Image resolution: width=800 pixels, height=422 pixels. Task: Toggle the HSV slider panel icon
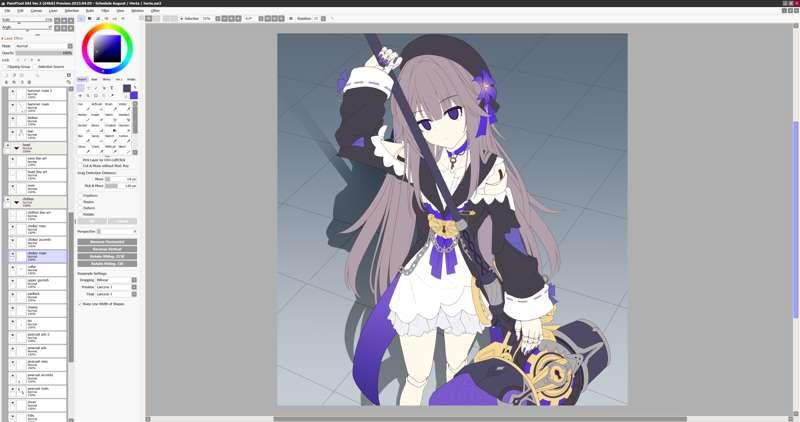(98, 18)
